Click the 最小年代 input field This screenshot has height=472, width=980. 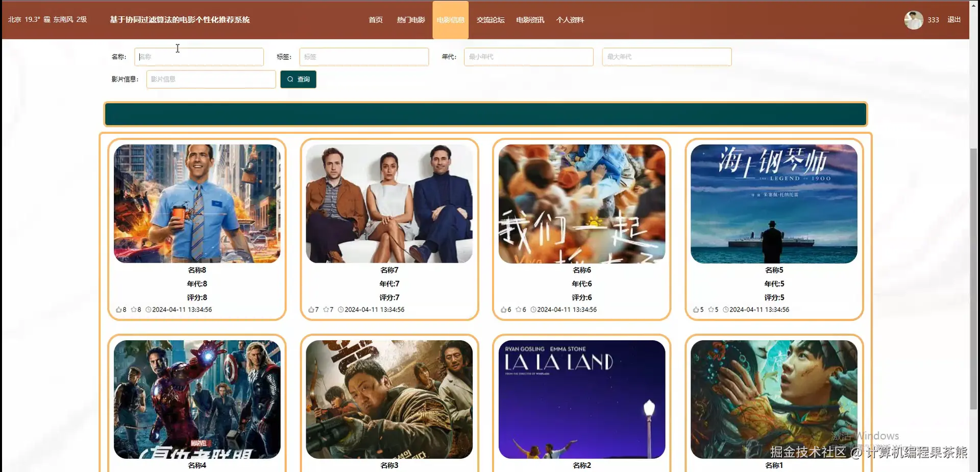point(529,57)
